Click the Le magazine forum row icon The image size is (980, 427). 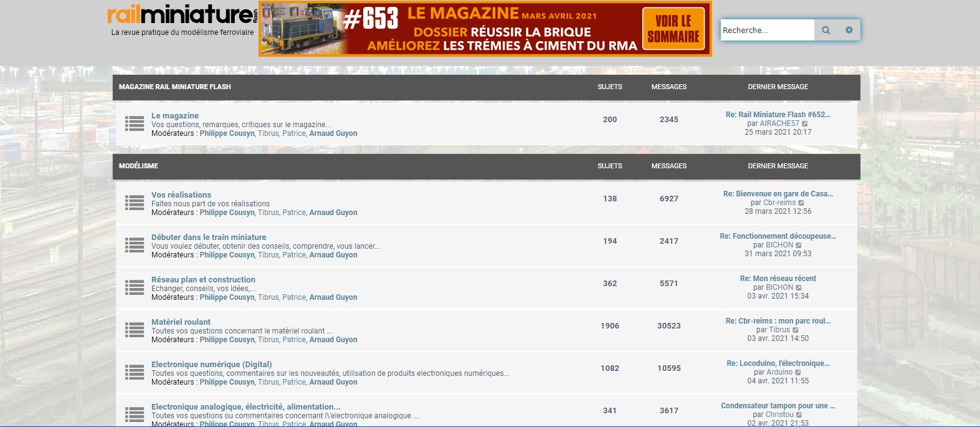(135, 123)
